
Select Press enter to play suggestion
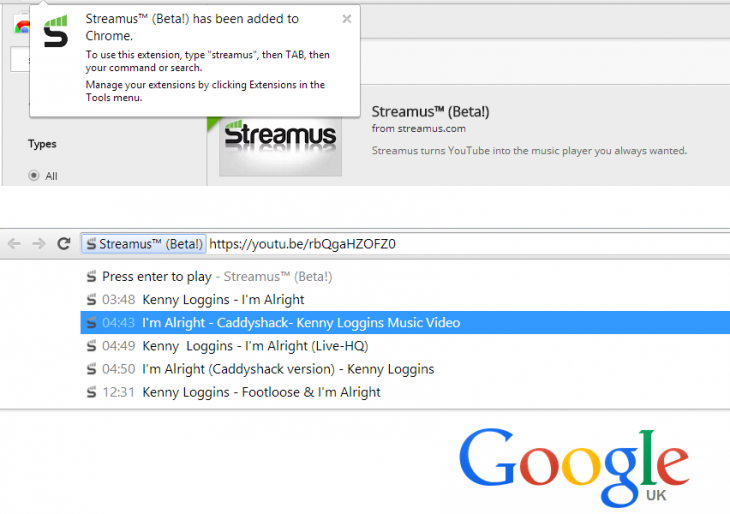tap(405, 277)
